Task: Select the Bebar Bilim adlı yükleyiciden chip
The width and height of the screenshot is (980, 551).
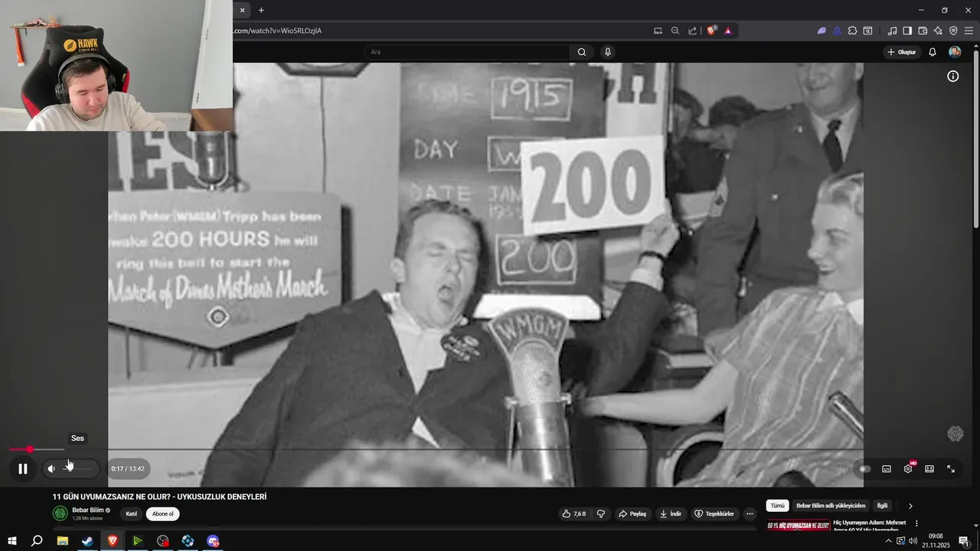Action: pos(831,506)
